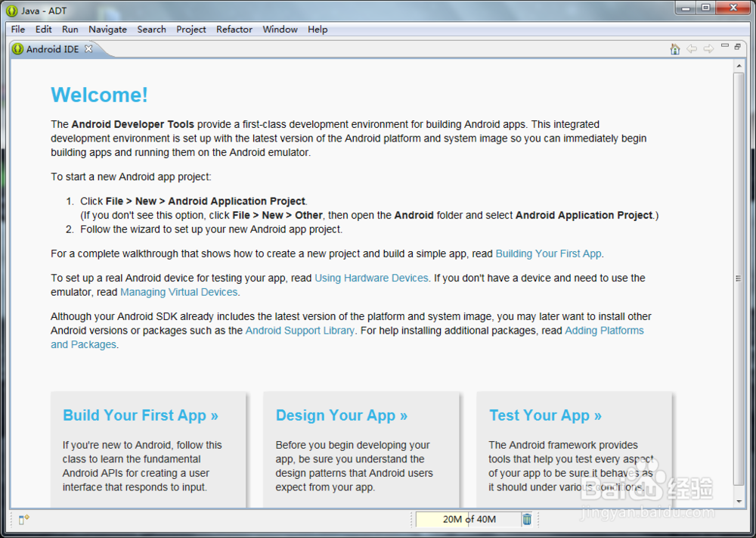Click the 'Click File > New > Android Application Project' step

[x=194, y=201]
